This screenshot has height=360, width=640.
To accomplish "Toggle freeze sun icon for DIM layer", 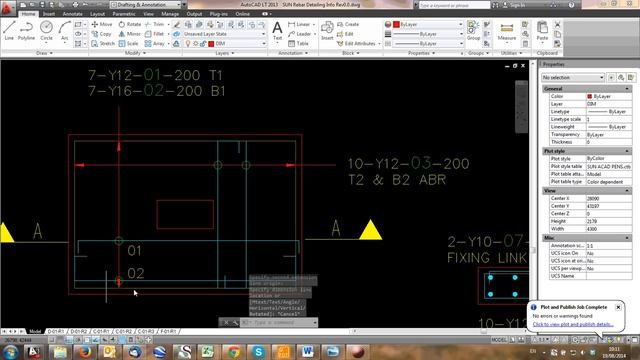I will pyautogui.click(x=195, y=43).
